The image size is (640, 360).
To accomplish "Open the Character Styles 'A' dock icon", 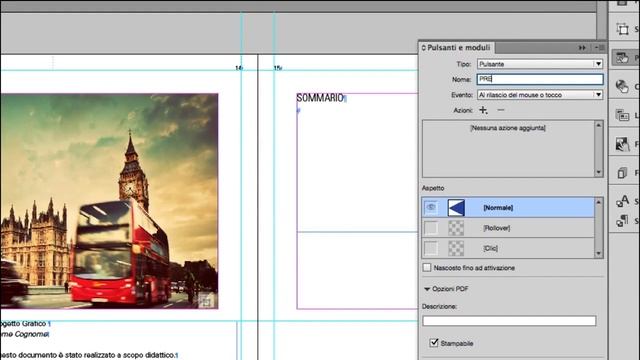I will click(x=622, y=201).
